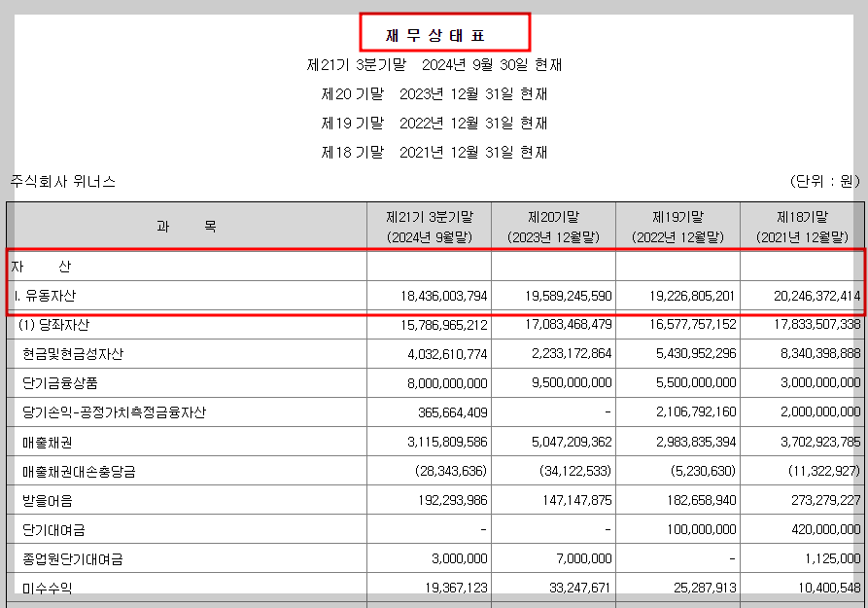Select value (5,230,630) for 대손충당금
This screenshot has width=868, height=608.
703,471
